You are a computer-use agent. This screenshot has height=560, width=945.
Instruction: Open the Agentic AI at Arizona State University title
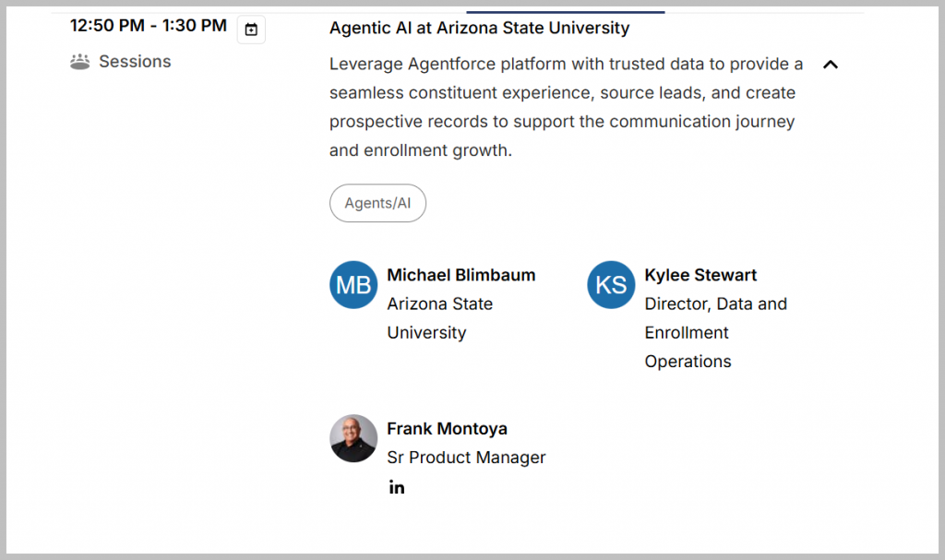tap(479, 28)
